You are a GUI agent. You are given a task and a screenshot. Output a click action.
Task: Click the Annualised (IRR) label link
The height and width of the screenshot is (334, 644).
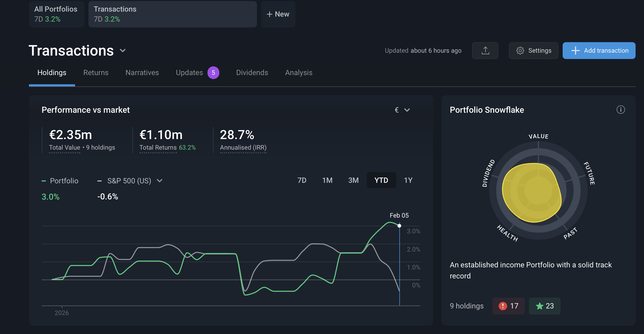point(243,148)
